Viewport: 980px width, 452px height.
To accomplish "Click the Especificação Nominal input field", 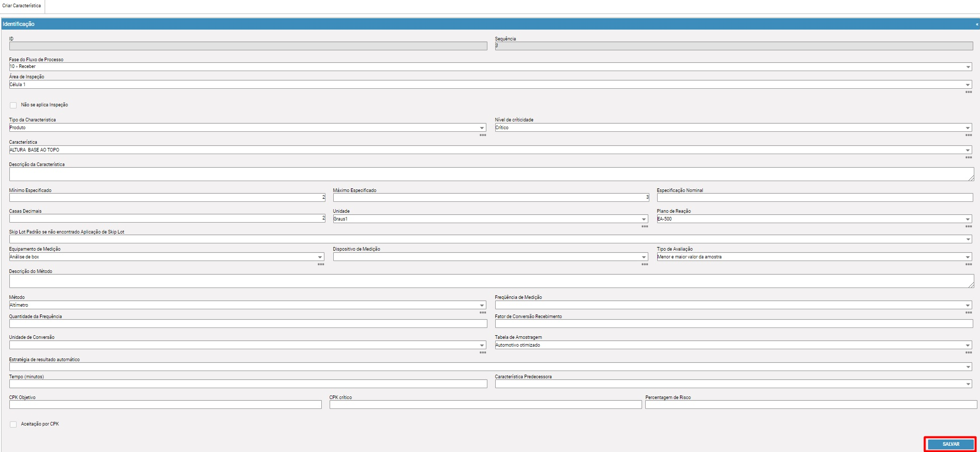I will click(x=815, y=198).
